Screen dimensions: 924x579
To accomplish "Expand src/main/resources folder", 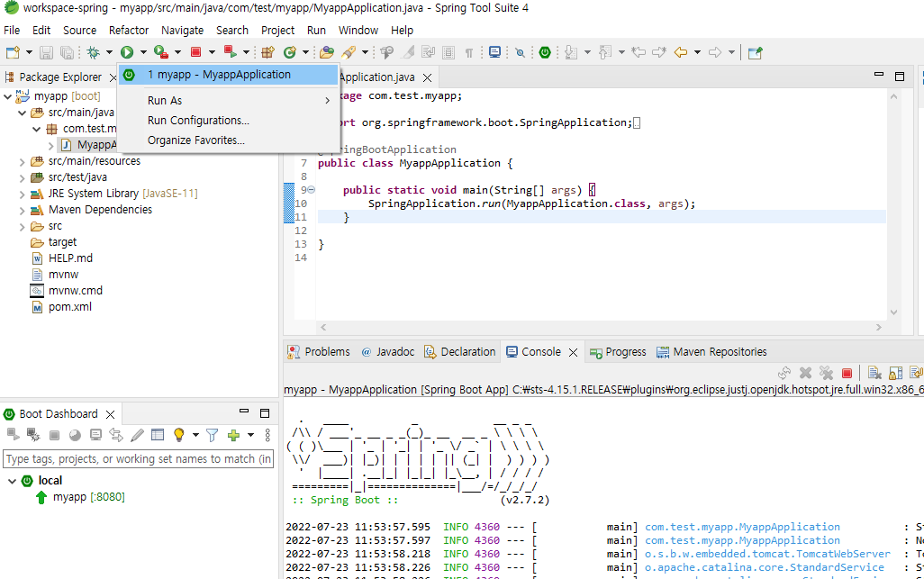I will click(22, 161).
